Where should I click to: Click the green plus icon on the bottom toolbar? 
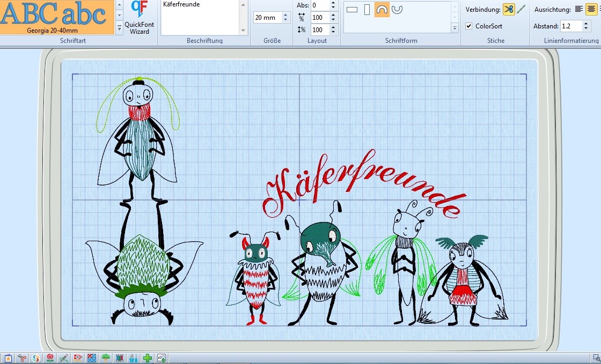coord(147,358)
